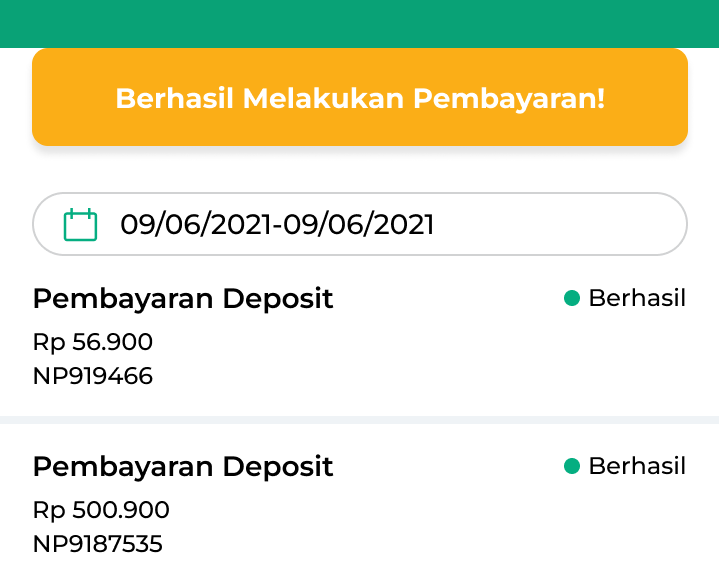This screenshot has width=719, height=578.
Task: Open the date range 09/06/2021-09/06/2021 field
Action: point(360,224)
